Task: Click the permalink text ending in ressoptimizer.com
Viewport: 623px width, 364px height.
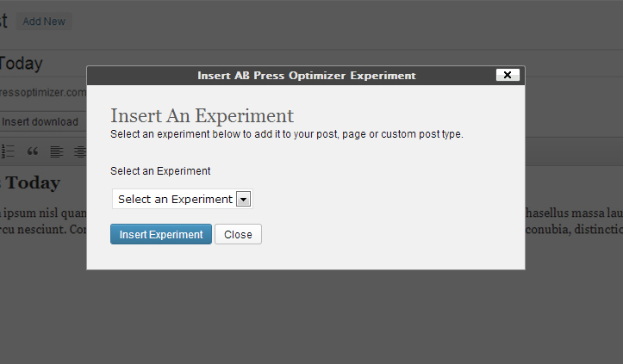Action: pos(43,92)
